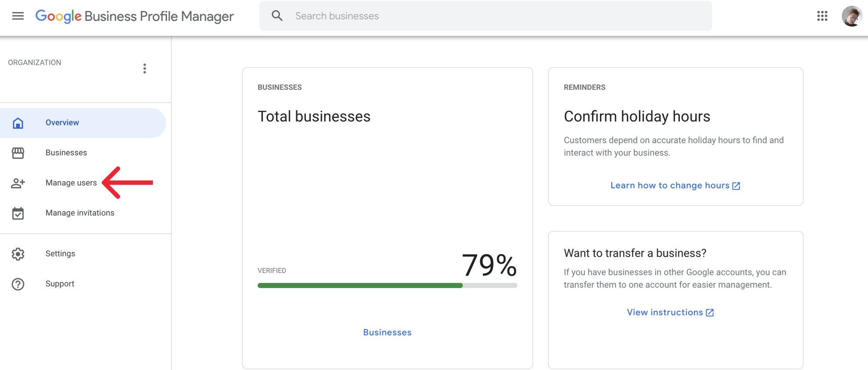Click the VERIFIED label
Viewport: 868px width, 370px height.
272,271
